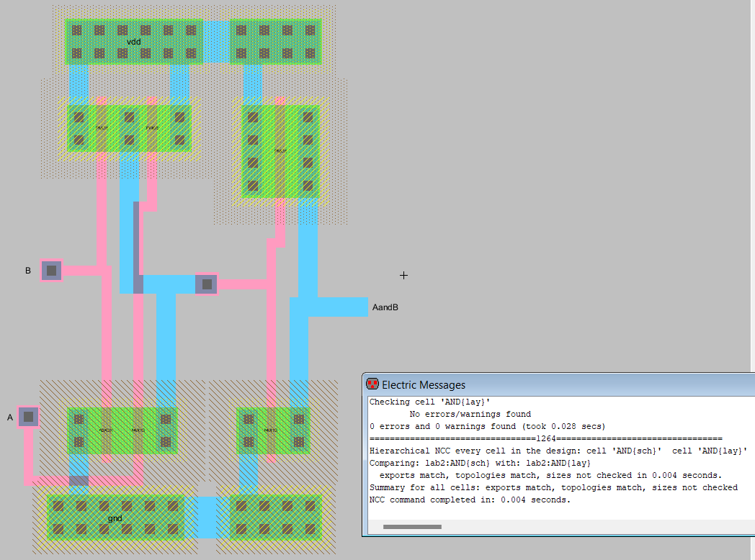Click the 'gnd' export label
Screen dimensions: 755x560
(x=115, y=518)
